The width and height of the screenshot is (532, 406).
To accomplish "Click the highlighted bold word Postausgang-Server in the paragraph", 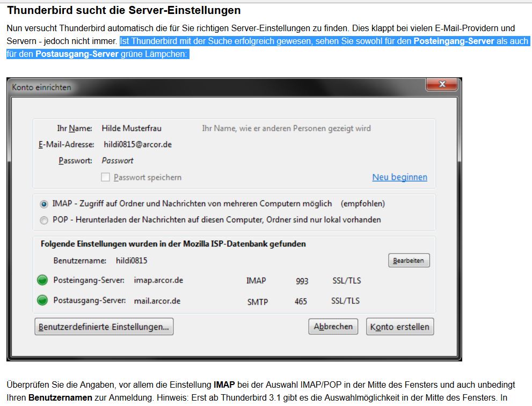I will pos(77,54).
